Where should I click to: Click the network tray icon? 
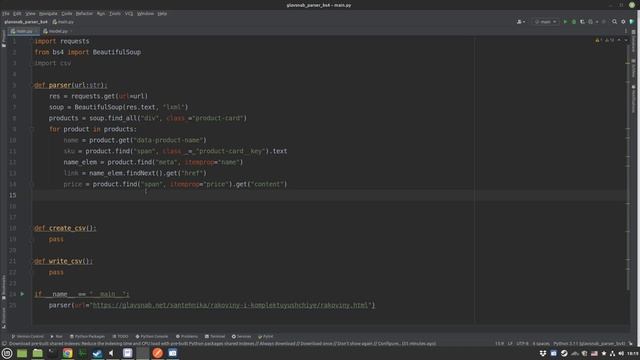click(612, 353)
